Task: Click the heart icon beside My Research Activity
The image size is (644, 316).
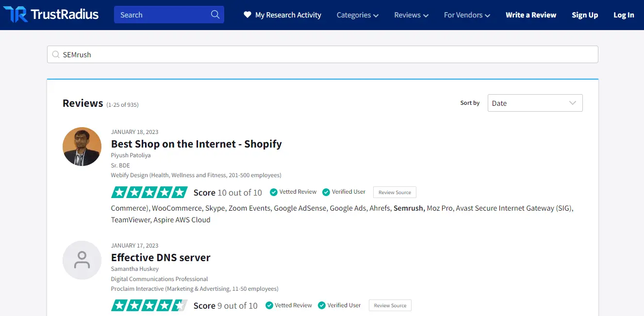Action: 248,15
